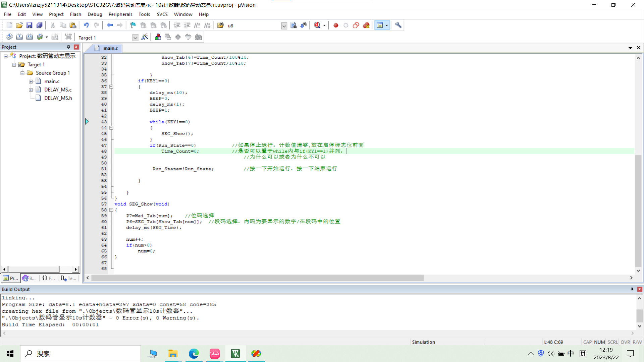Screen dimensions: 644x362
Task: Expand the main.c file node
Action: point(31,81)
